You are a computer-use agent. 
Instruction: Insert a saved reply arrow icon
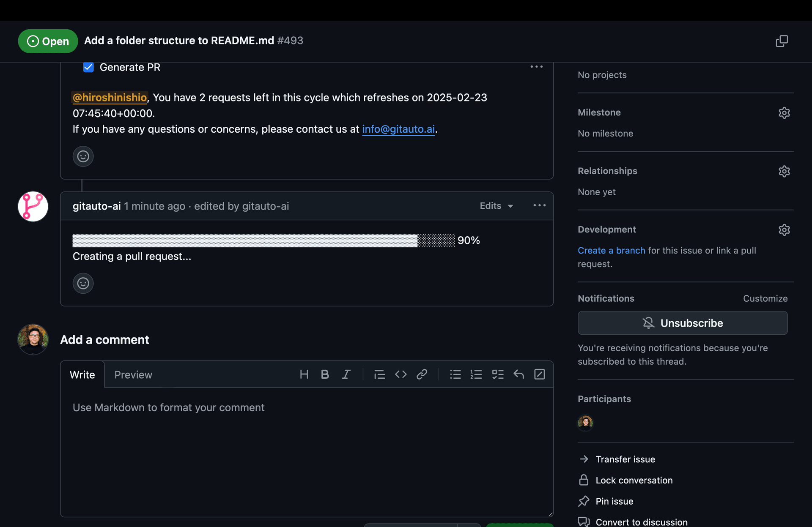pos(518,374)
